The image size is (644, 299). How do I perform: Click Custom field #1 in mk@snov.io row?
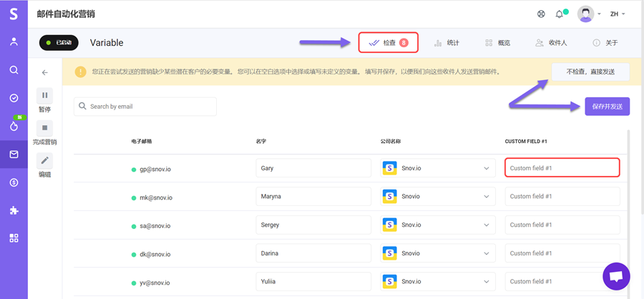point(562,196)
